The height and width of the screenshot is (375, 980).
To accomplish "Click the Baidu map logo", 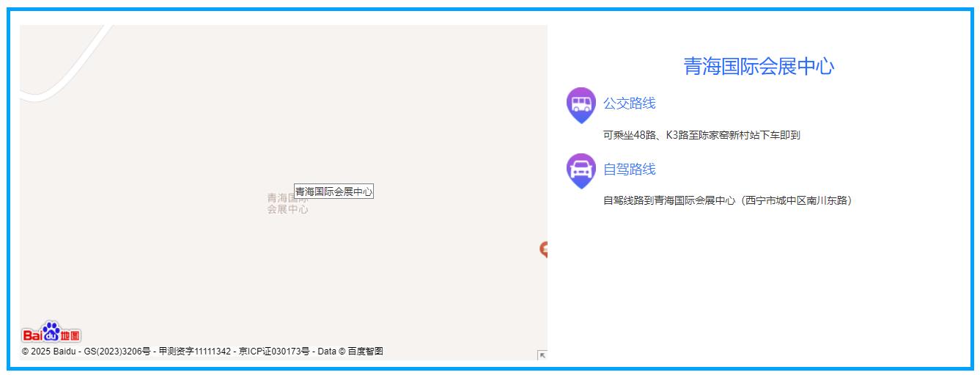I will click(51, 333).
